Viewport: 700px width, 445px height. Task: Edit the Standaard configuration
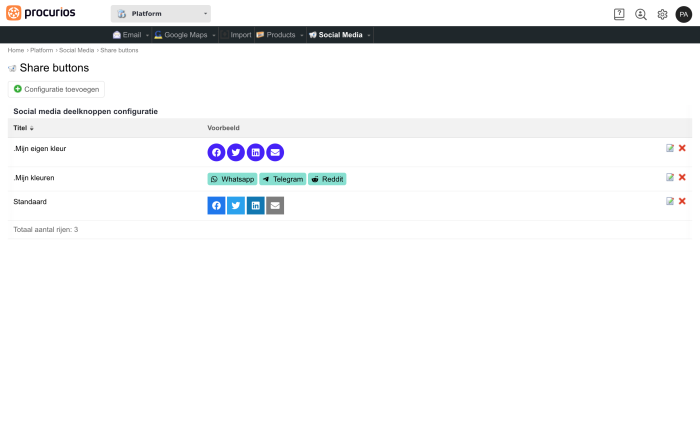670,201
